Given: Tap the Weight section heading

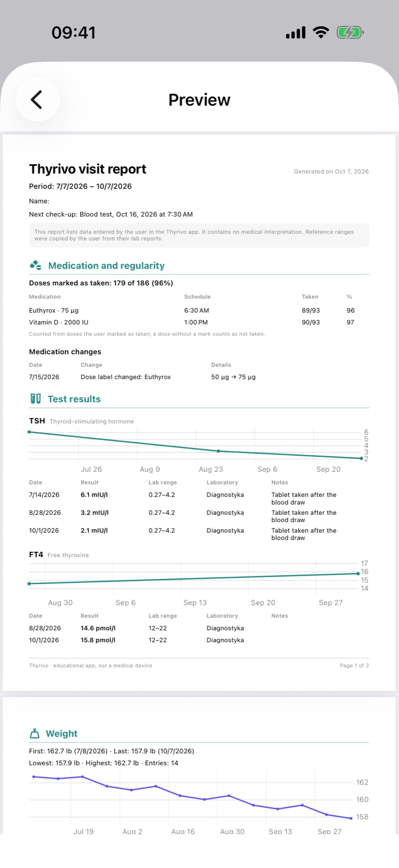Looking at the screenshot, I should pos(62,733).
